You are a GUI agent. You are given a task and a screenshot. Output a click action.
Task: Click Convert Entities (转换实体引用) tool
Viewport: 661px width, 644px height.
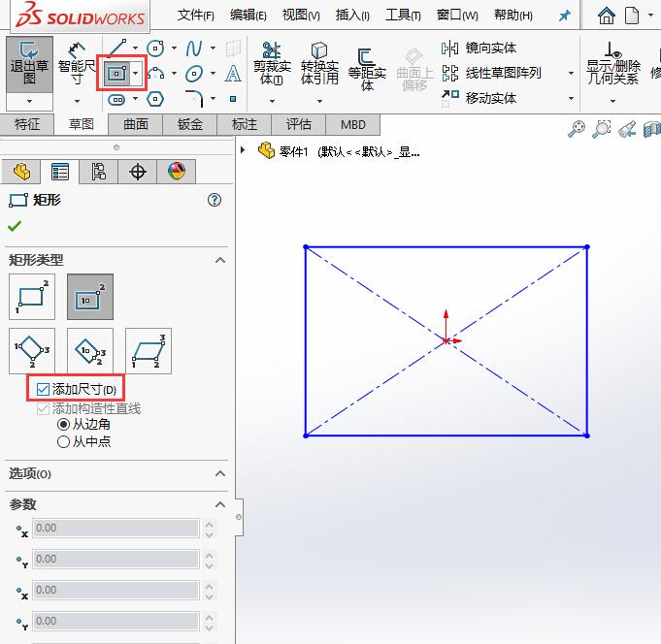[319, 63]
